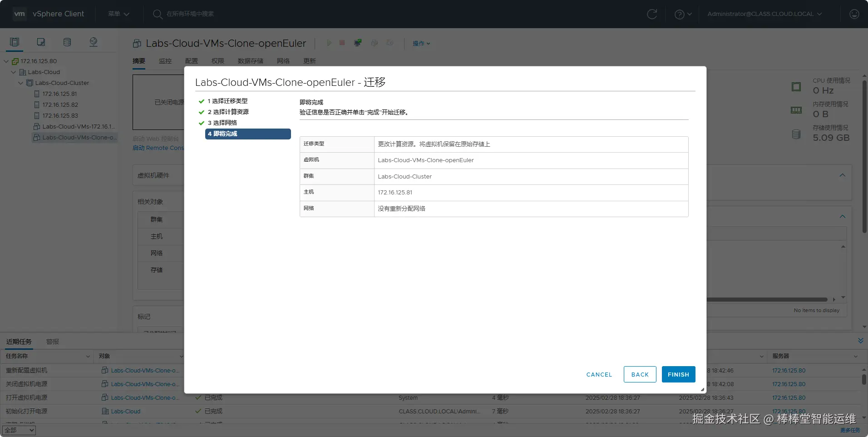Switch to the 监控 tab
The width and height of the screenshot is (868, 437).
tap(165, 61)
